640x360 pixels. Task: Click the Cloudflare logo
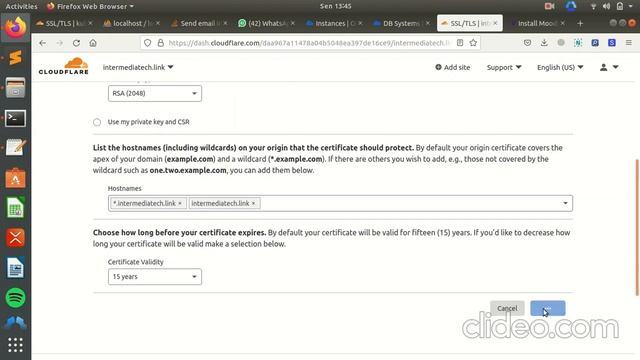point(64,66)
